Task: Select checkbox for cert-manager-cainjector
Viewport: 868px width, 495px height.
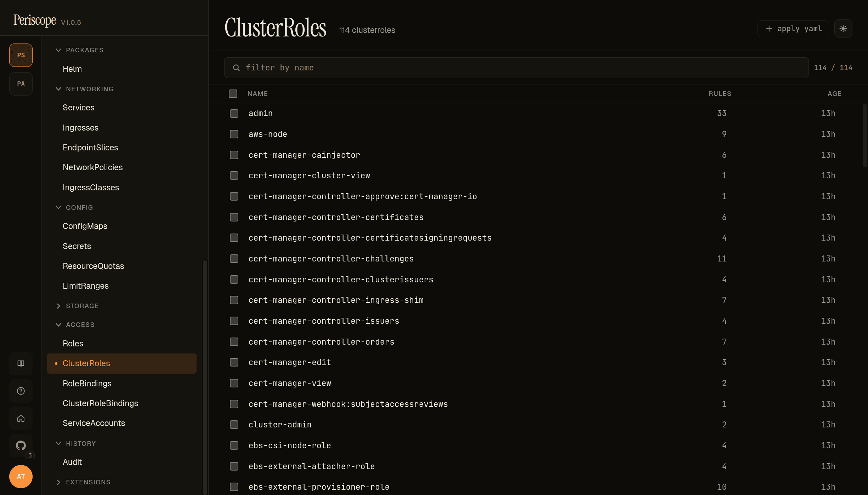Action: tap(234, 155)
